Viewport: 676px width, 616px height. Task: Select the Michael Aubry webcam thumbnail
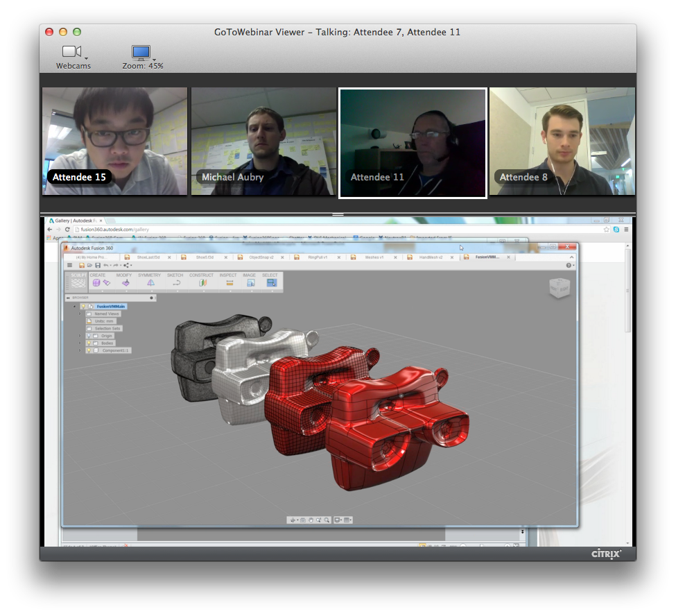[263, 142]
